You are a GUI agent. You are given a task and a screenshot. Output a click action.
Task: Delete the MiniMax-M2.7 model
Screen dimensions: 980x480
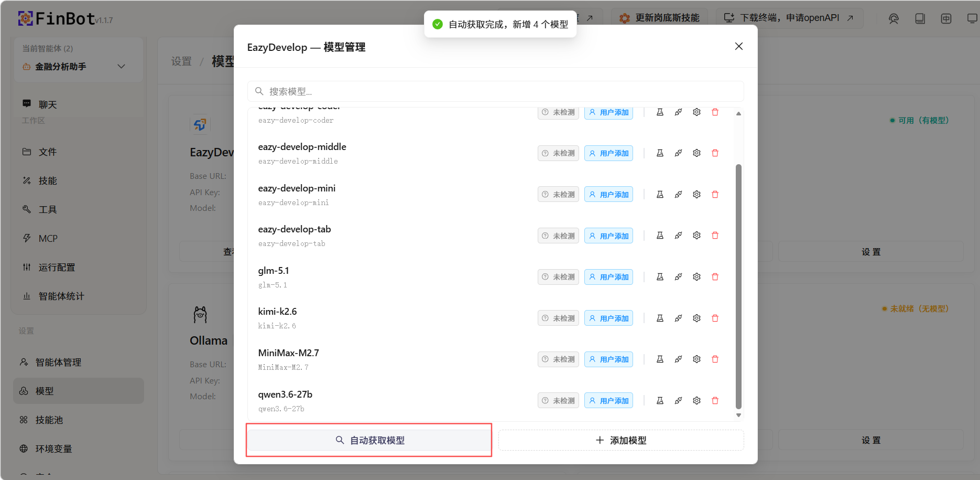[x=715, y=359]
